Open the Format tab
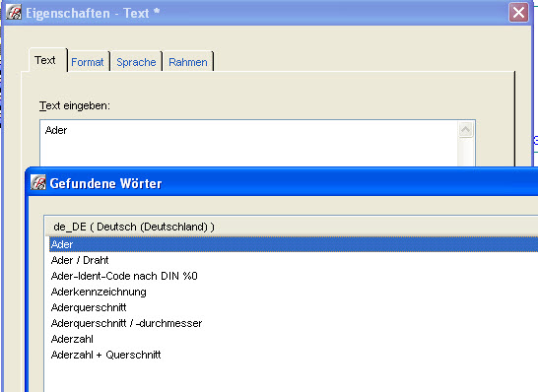Image resolution: width=538 pixels, height=392 pixels. (x=88, y=62)
